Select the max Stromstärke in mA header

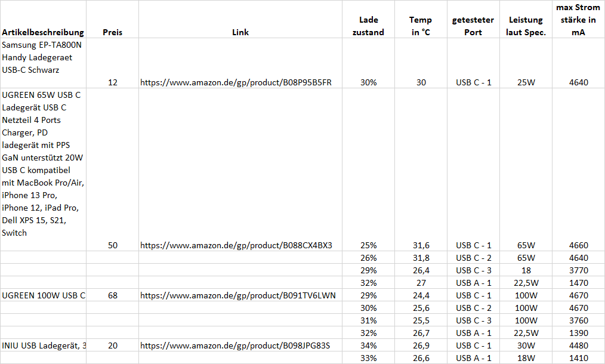tap(578, 19)
